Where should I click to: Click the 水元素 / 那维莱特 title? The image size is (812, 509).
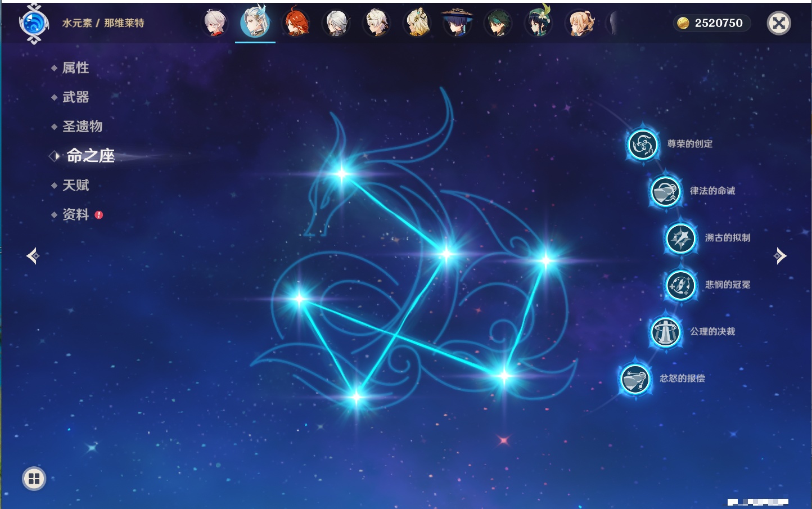click(103, 23)
